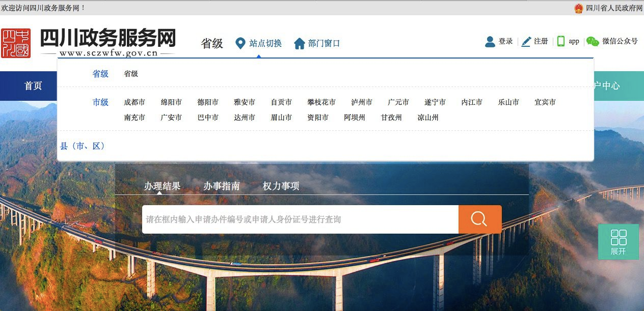
Task: Click the user login icon
Action: (490, 42)
